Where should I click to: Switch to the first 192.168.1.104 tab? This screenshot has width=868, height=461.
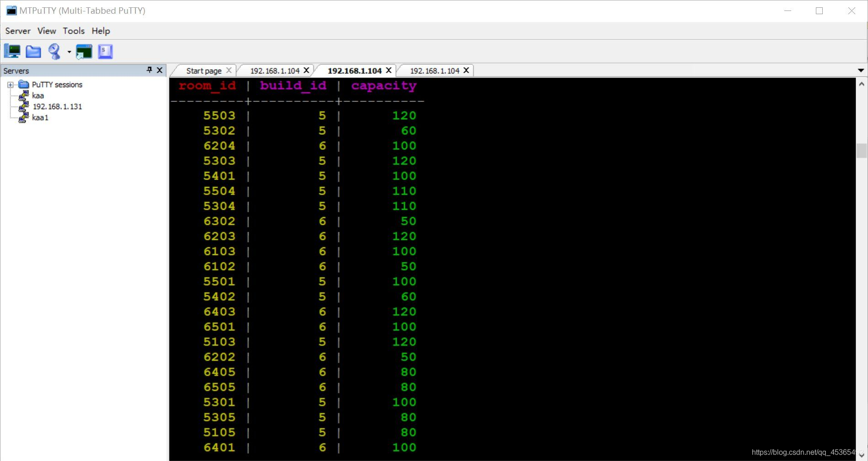[x=275, y=71]
